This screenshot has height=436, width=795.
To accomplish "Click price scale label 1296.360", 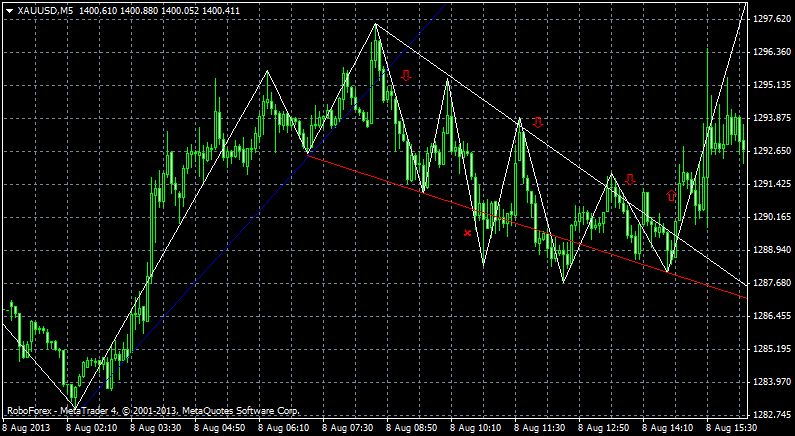I will pos(773,52).
